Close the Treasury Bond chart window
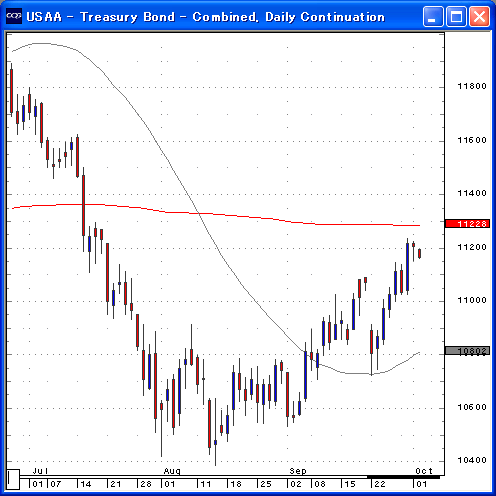Screen dimensions: 496x496 pyautogui.click(x=479, y=16)
